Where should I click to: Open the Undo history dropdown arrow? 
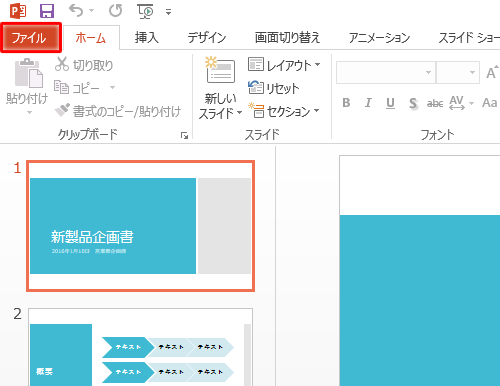(x=91, y=11)
